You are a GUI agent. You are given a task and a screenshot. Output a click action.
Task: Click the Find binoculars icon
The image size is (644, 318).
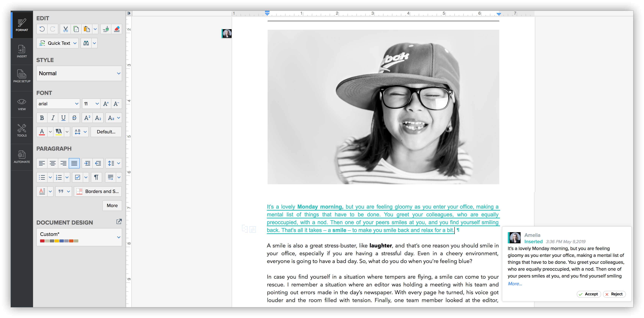click(86, 43)
